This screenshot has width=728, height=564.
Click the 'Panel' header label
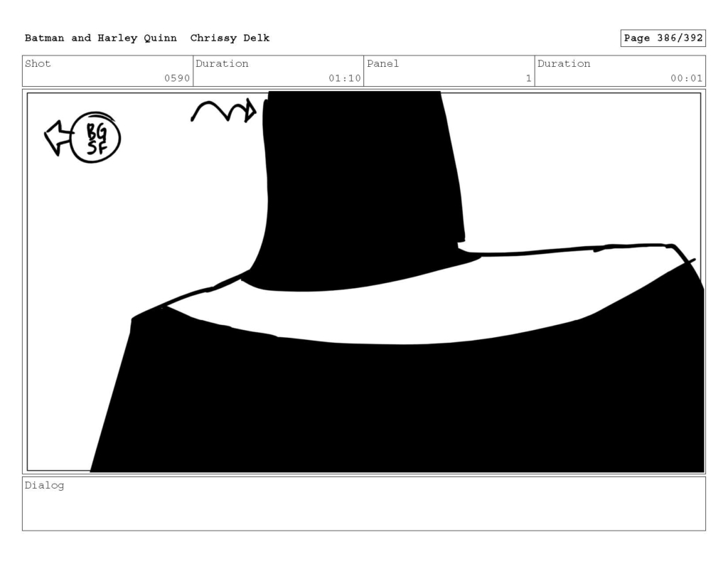pos(382,63)
